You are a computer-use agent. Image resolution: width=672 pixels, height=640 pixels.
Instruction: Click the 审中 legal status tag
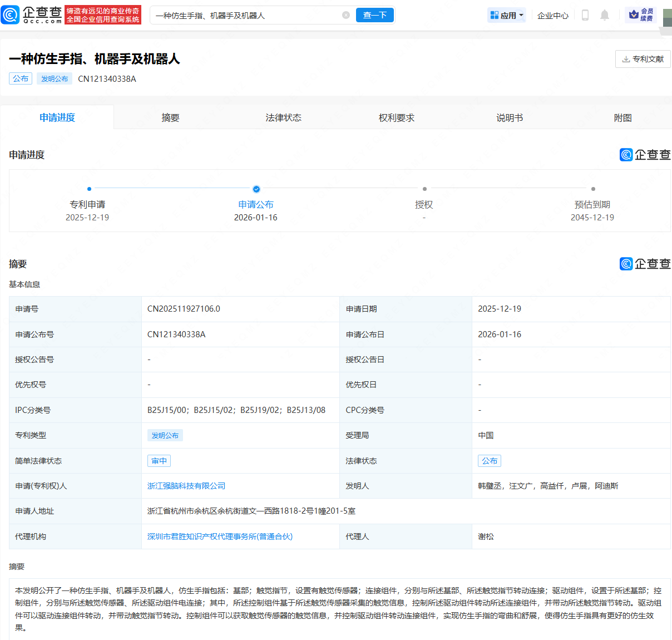pos(159,461)
